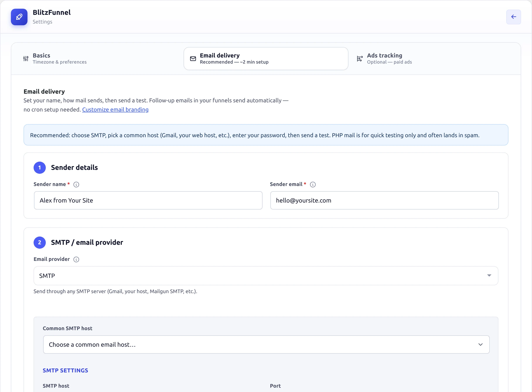Viewport: 532px width, 392px height.
Task: Click the BlitzFunnel rocket logo icon
Action: (19, 17)
